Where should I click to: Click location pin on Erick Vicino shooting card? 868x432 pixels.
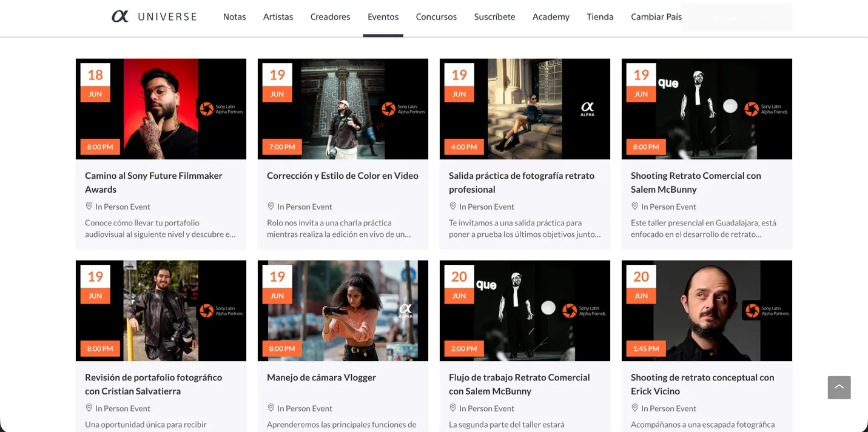point(634,408)
